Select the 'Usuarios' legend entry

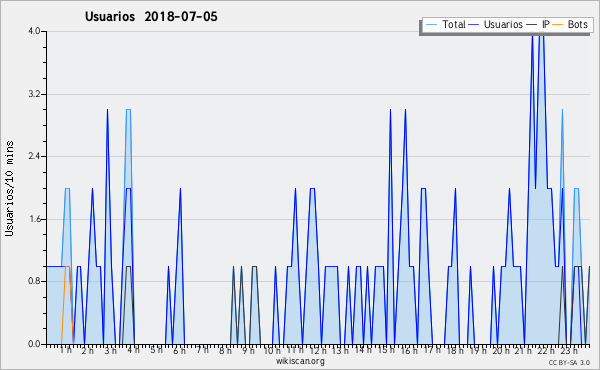[x=496, y=24]
